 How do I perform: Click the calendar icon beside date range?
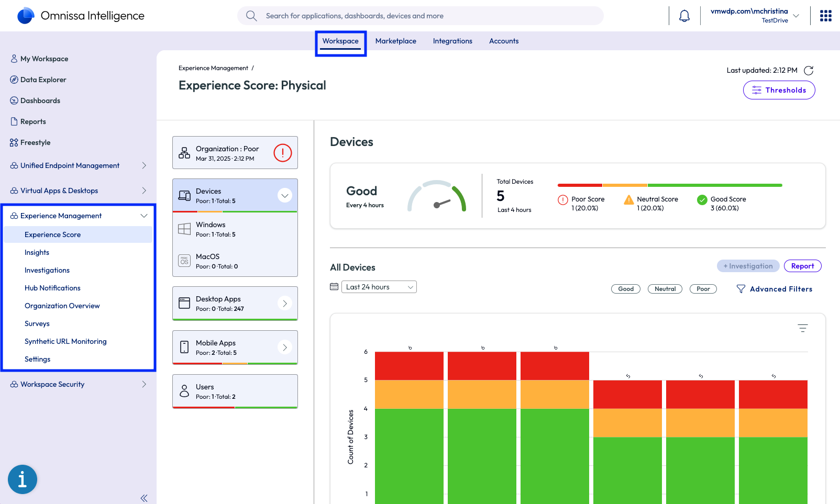tap(334, 287)
